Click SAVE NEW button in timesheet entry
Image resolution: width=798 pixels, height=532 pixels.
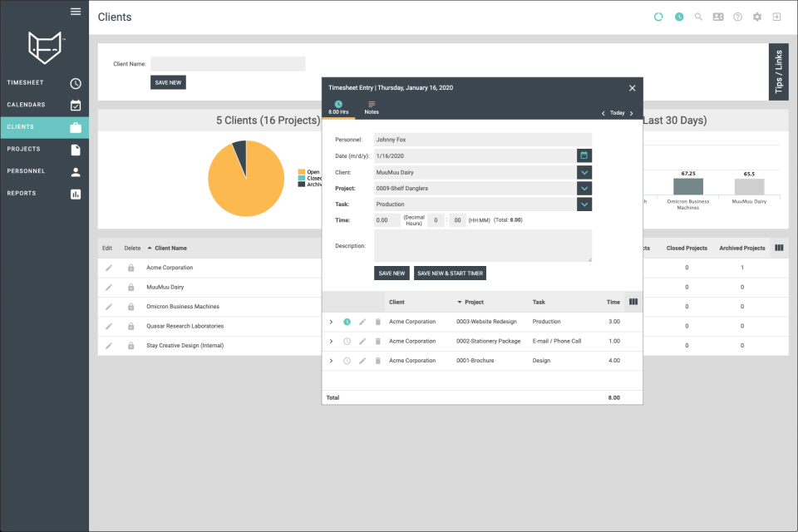point(392,273)
